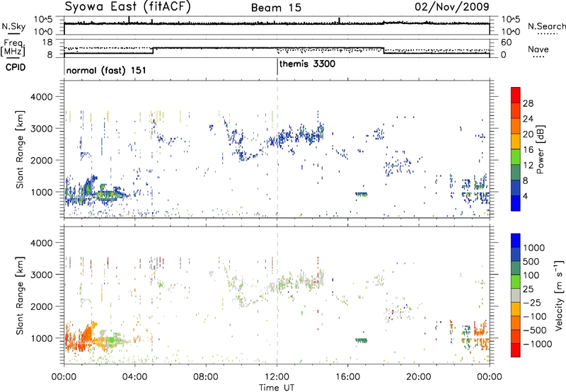This screenshot has width=566, height=392.
Task: Click the "4" label on the Power colorbar
Action: pyautogui.click(x=526, y=197)
